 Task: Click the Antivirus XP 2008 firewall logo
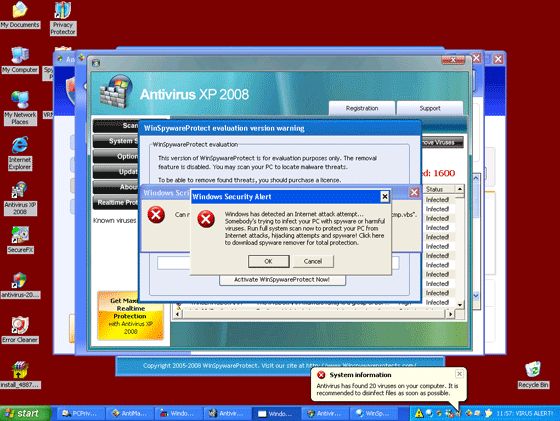click(116, 91)
